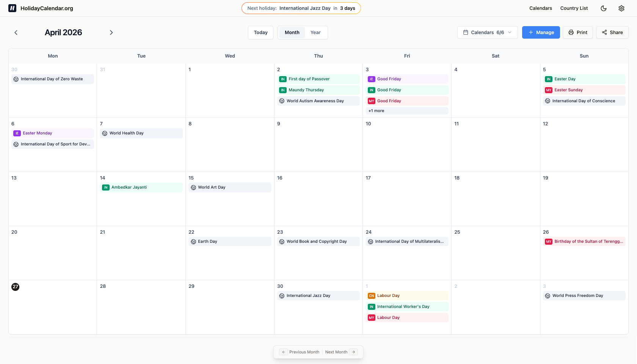This screenshot has height=364, width=637.
Task: Click the International Jazz Day next holiday banner
Action: pos(301,8)
